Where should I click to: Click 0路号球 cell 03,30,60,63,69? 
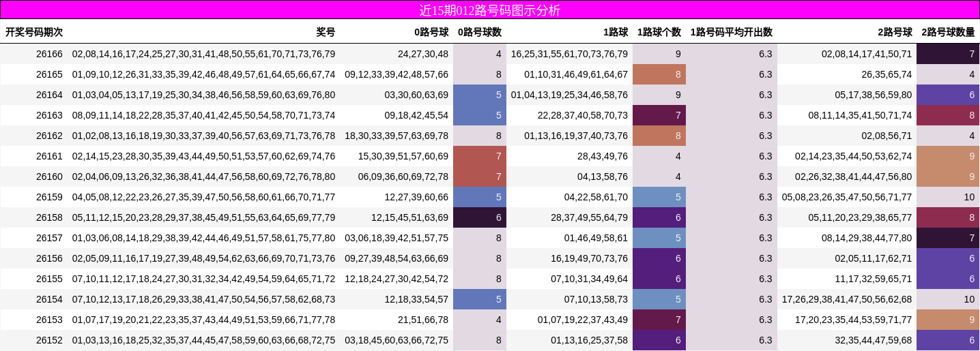click(x=416, y=95)
